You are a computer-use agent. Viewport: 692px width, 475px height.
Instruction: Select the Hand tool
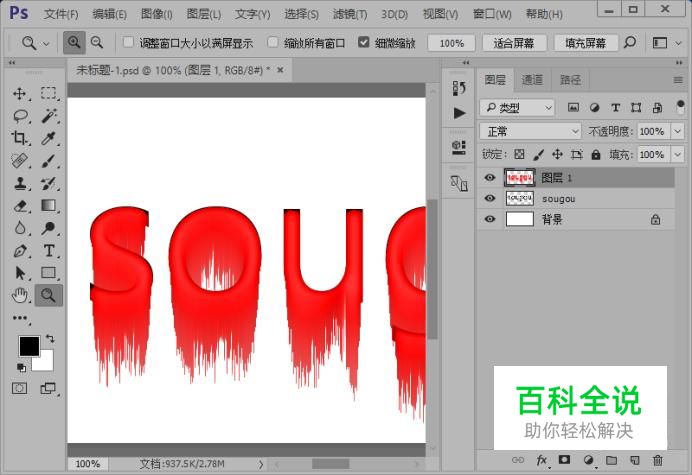(x=20, y=295)
